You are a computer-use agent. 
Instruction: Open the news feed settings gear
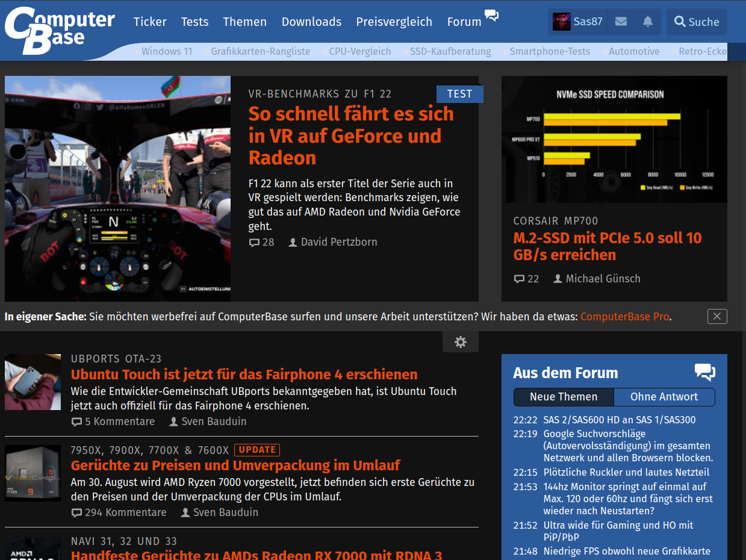click(461, 342)
